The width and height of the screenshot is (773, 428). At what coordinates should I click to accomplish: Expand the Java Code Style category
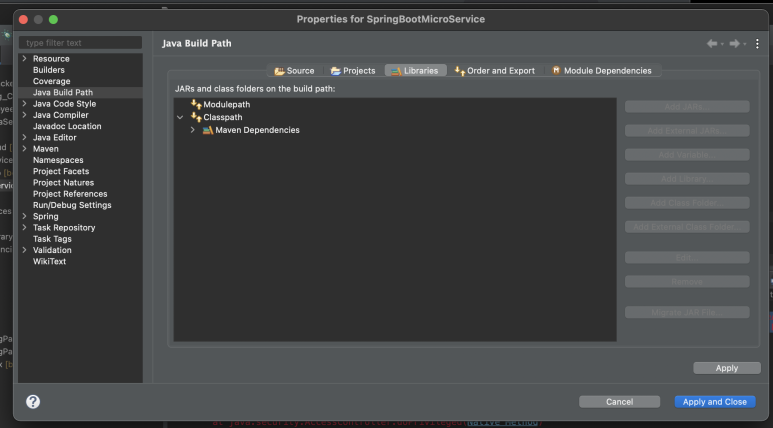tap(24, 104)
